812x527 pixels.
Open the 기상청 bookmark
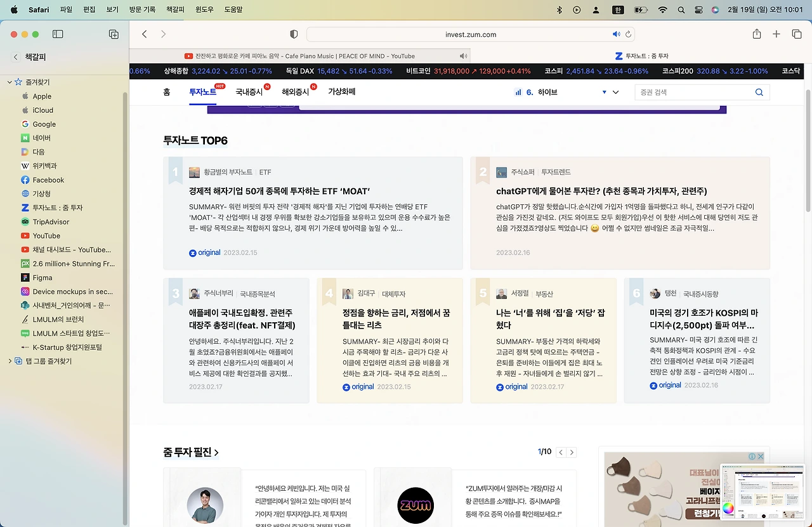click(x=42, y=194)
